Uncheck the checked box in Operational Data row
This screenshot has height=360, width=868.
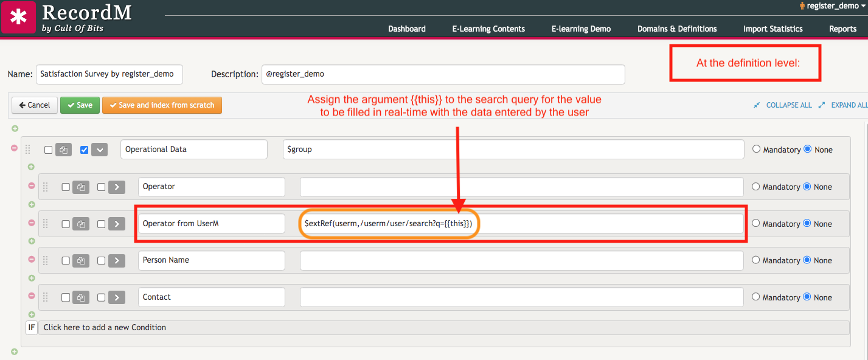[85, 150]
